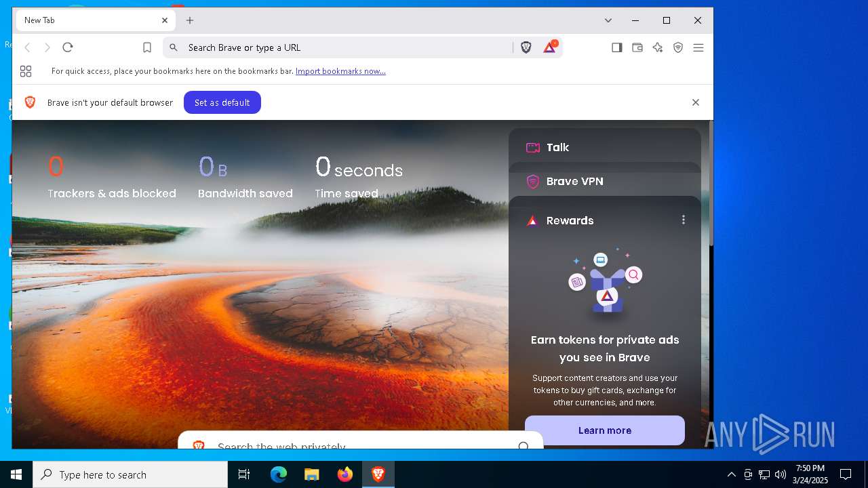Open the Windows Start menu

click(x=16, y=474)
